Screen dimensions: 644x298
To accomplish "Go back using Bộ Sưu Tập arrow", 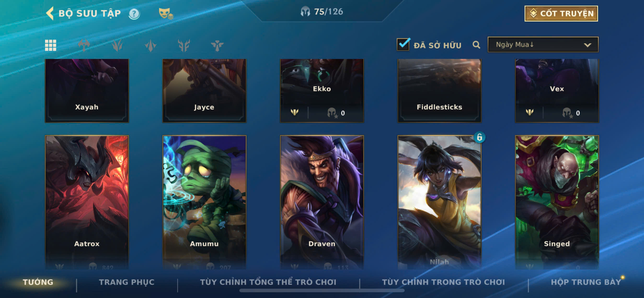I will 50,13.
